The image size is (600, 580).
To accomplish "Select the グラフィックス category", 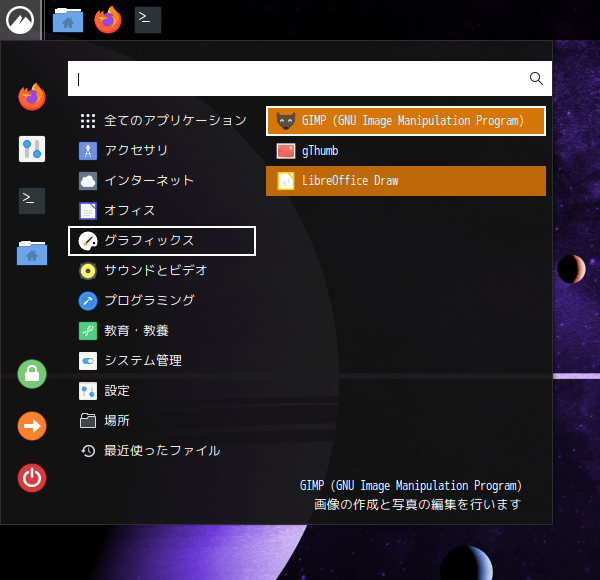I will 162,241.
